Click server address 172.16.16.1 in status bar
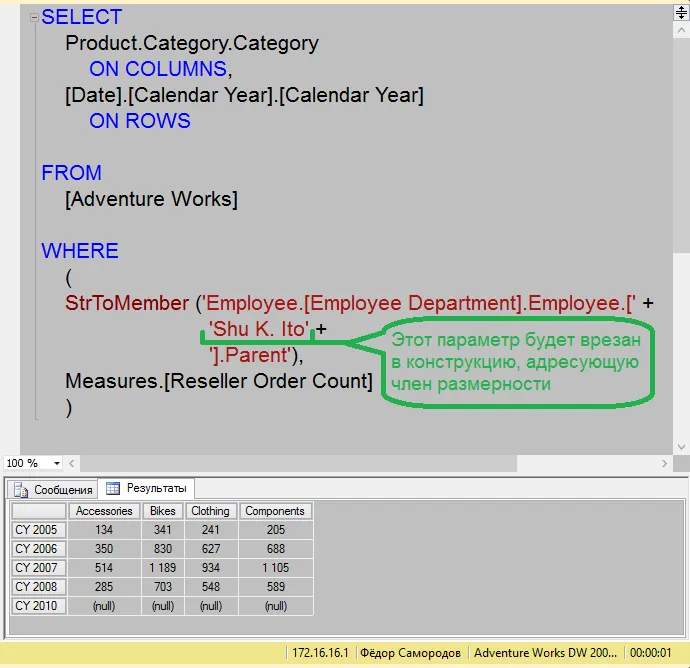This screenshot has height=668, width=690. (319, 653)
